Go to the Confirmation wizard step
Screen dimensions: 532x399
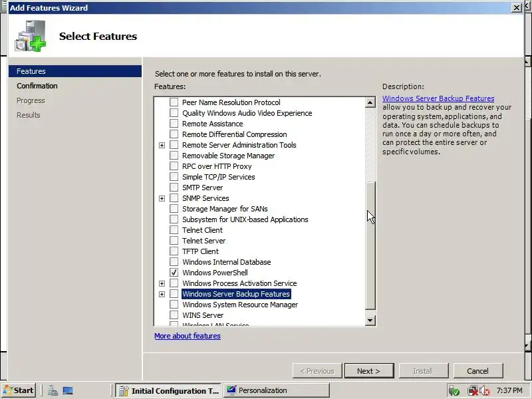pos(37,86)
